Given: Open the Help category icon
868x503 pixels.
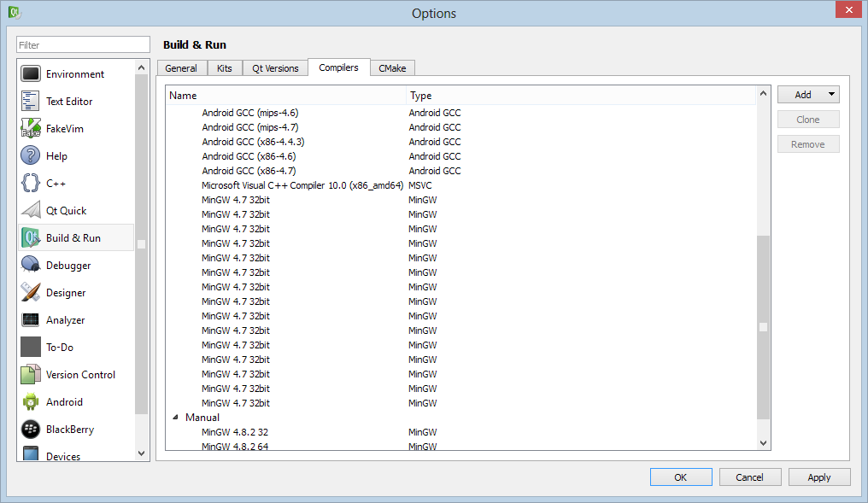Looking at the screenshot, I should [31, 156].
